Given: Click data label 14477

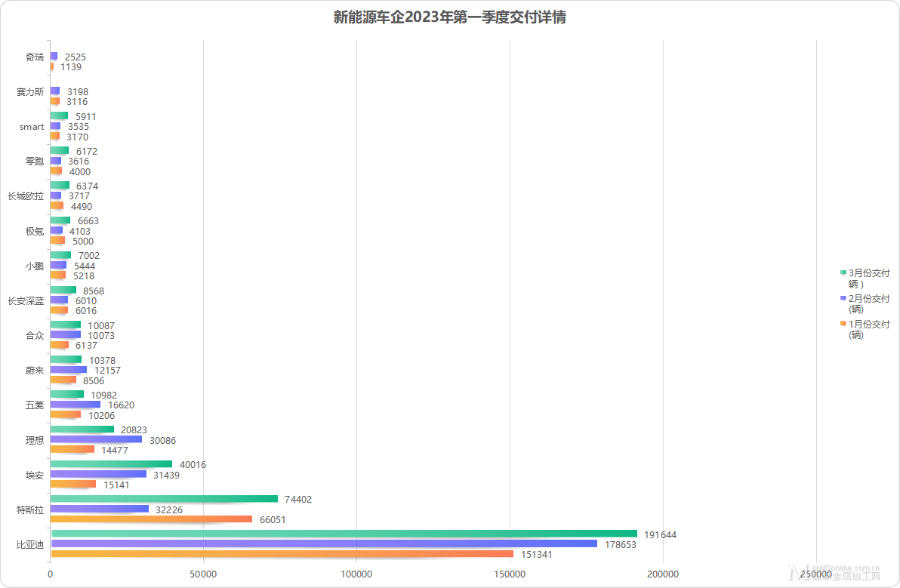Looking at the screenshot, I should (x=115, y=451).
